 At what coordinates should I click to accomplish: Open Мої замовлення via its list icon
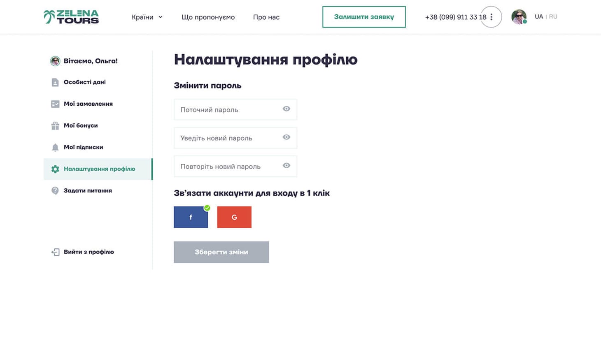54,104
